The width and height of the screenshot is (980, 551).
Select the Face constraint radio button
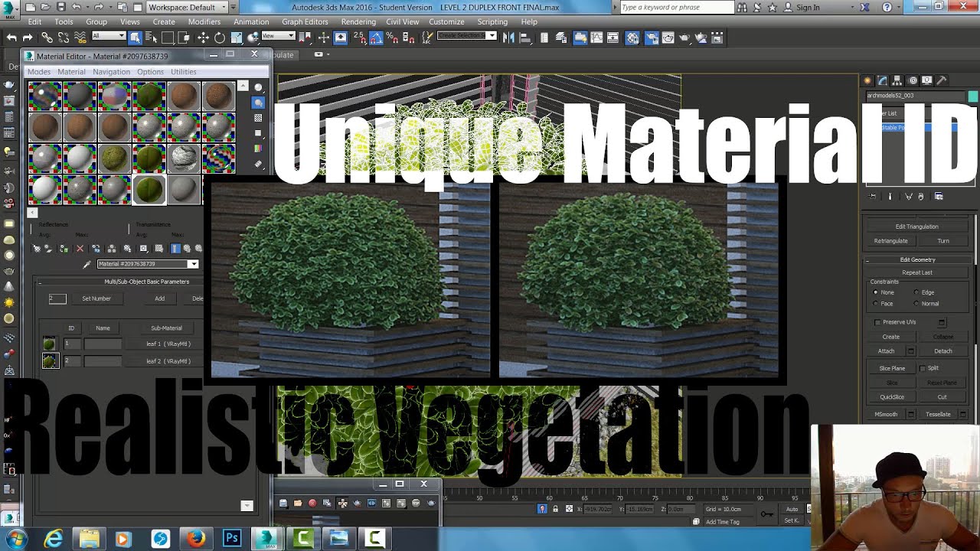(x=876, y=304)
